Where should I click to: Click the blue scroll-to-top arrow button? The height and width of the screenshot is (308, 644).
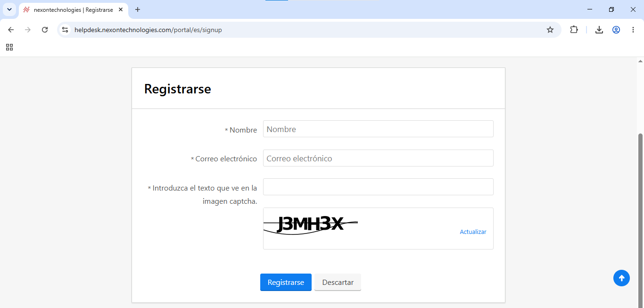621,278
